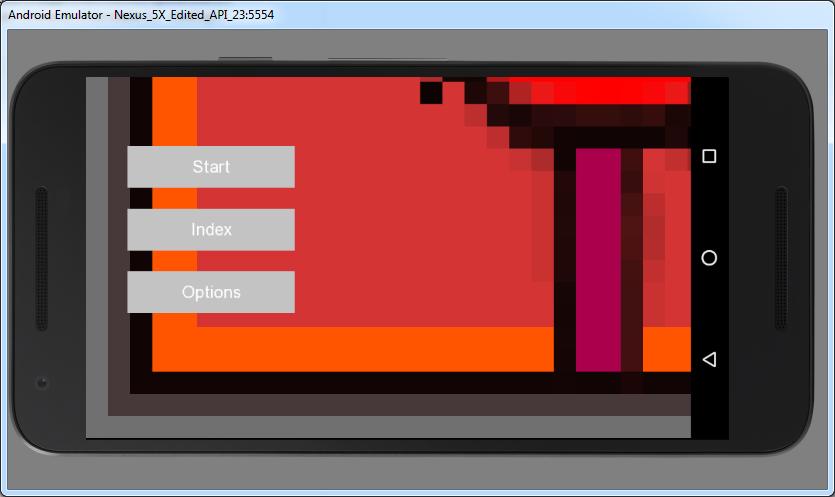The height and width of the screenshot is (497, 835).
Task: Tap the Start button
Action: pyautogui.click(x=210, y=167)
